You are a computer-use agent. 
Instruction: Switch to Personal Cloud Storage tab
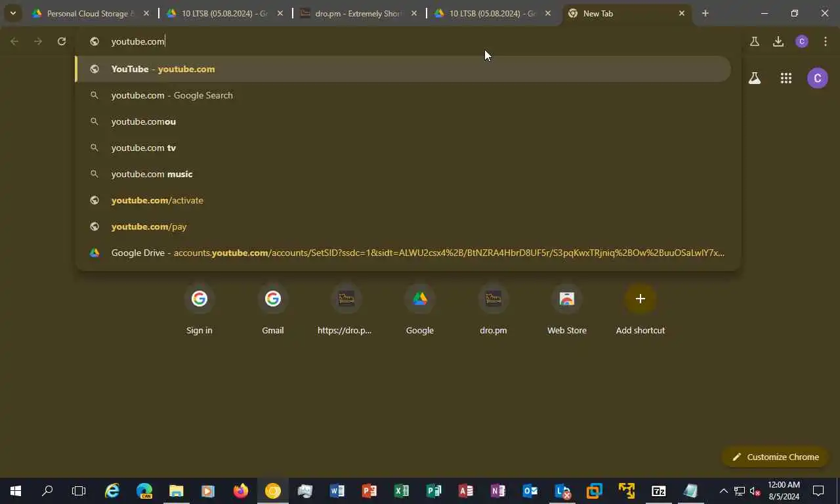click(91, 13)
